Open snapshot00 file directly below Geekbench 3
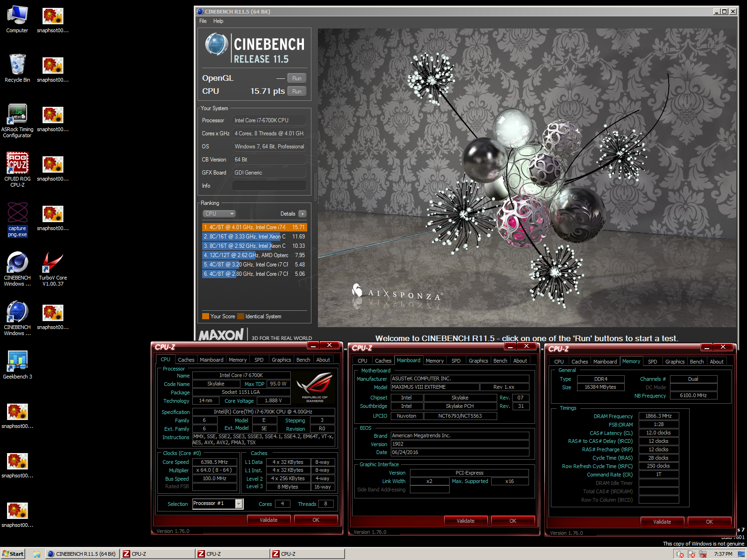 tap(17, 415)
